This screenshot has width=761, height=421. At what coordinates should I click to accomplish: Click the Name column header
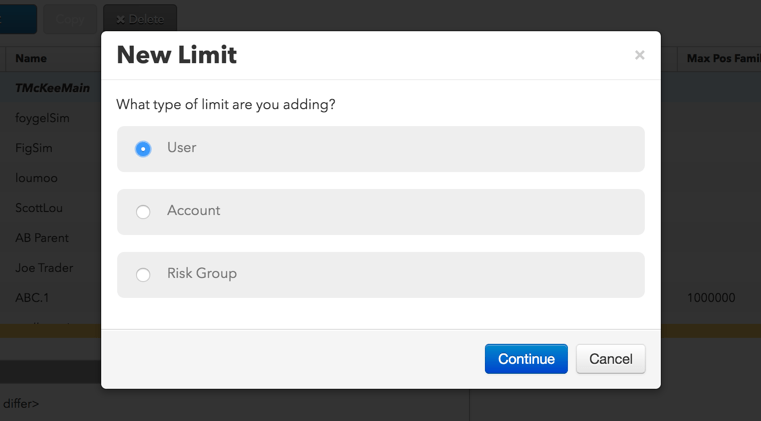(x=31, y=58)
